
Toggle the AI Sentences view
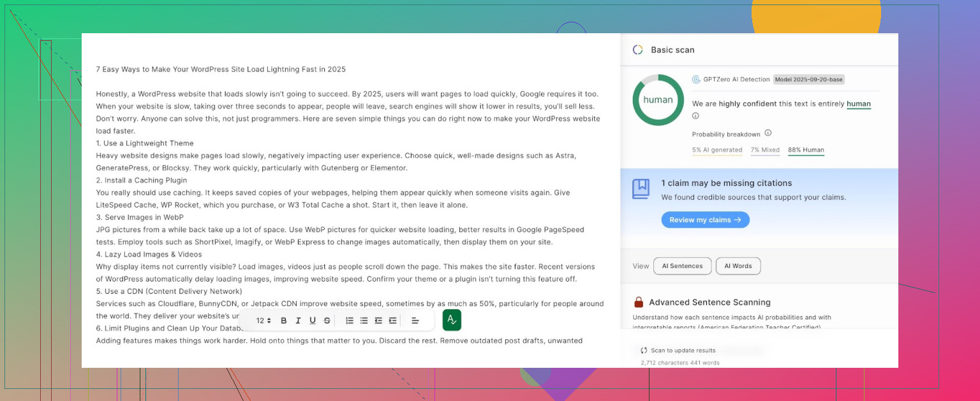(x=682, y=266)
